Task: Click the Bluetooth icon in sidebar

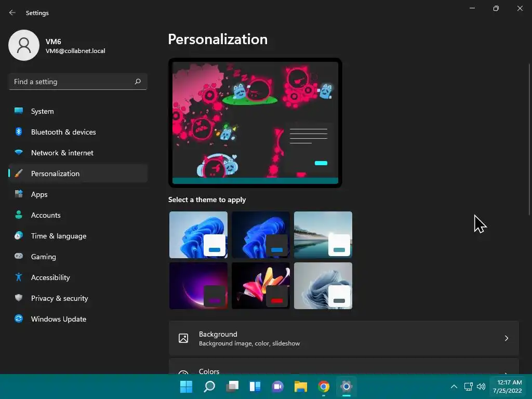Action: tap(19, 131)
